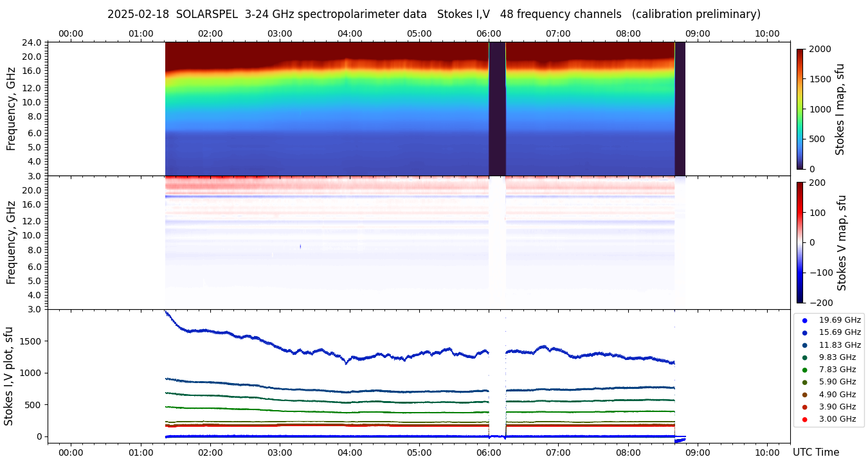Viewport: 868px width, 466px height.
Task: Click the "Stokes V map, sfu" colorbar label
Action: (x=842, y=242)
